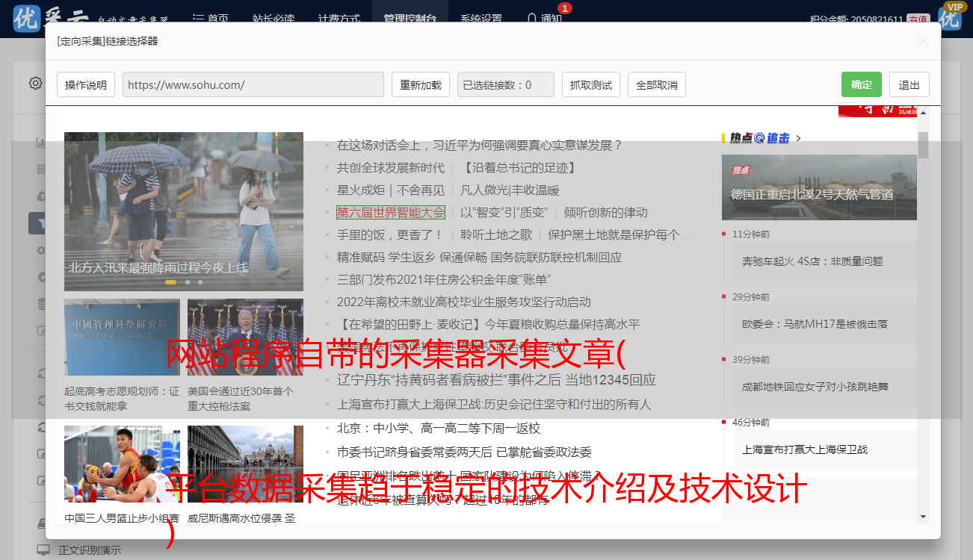Click the 操作说明 button
Viewport: 973px width, 560px height.
[x=86, y=84]
